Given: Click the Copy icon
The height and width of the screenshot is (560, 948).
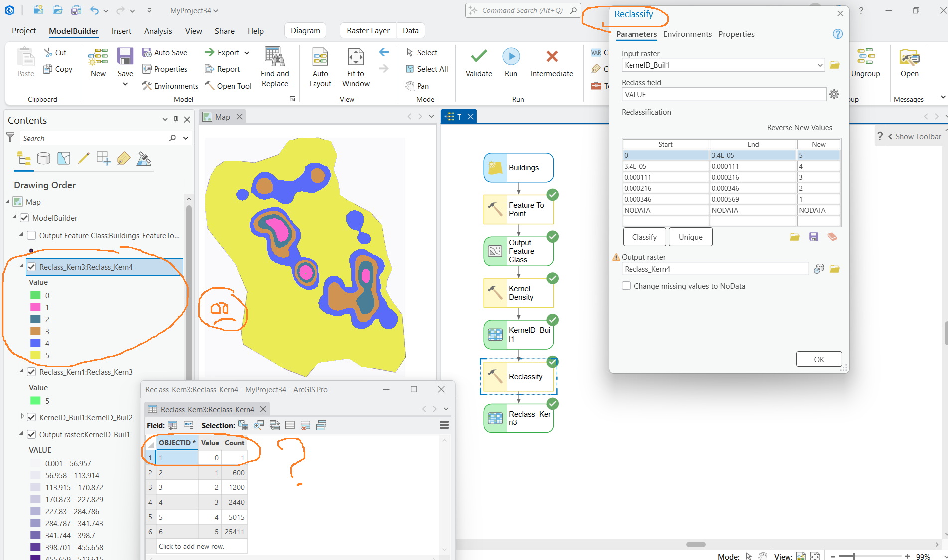Looking at the screenshot, I should (48, 69).
